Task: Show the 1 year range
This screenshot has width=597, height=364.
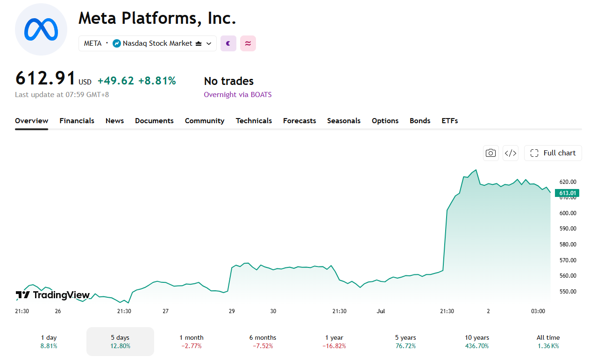Action: tap(334, 342)
